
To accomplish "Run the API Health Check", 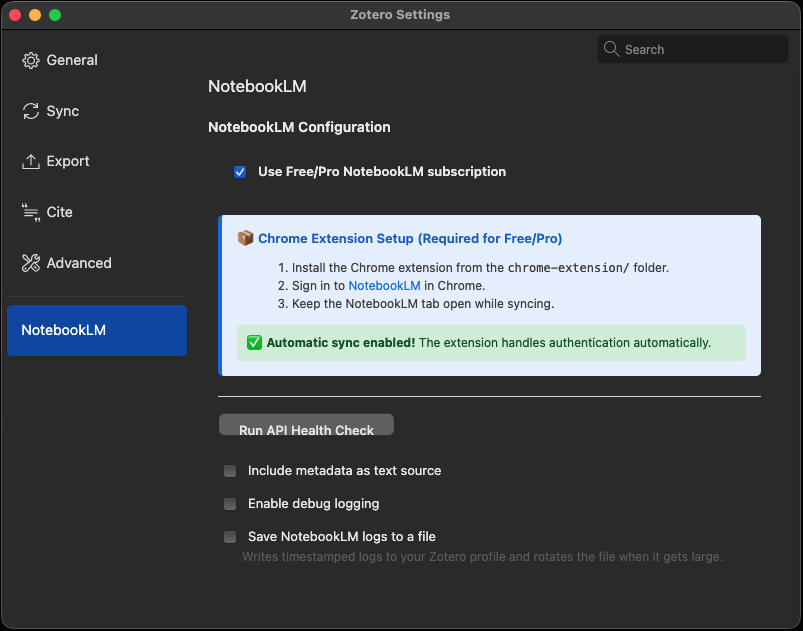I will point(306,425).
